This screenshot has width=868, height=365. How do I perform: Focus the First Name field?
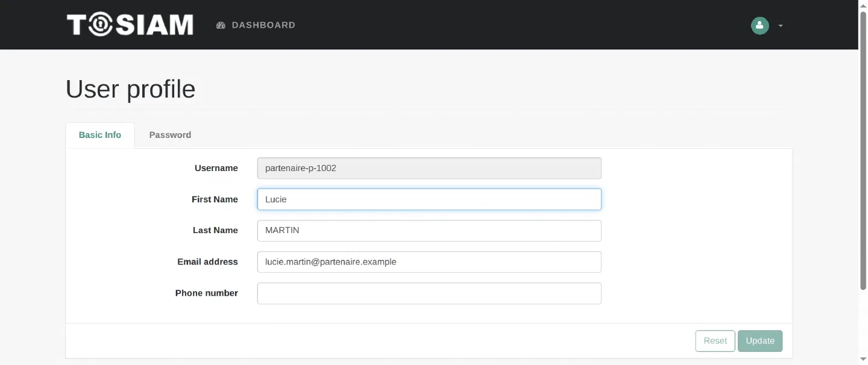(x=429, y=199)
